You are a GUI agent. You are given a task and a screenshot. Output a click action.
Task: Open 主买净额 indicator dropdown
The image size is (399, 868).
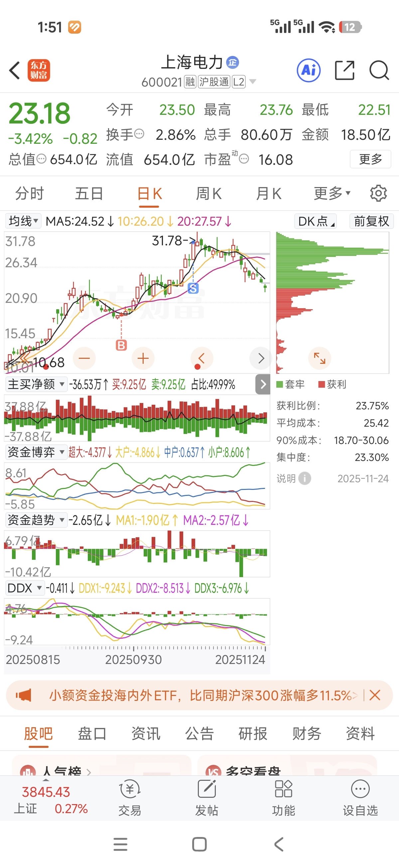point(36,384)
